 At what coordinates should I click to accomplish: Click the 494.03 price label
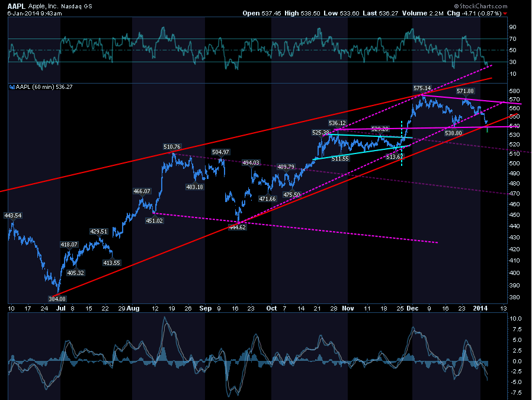251,163
